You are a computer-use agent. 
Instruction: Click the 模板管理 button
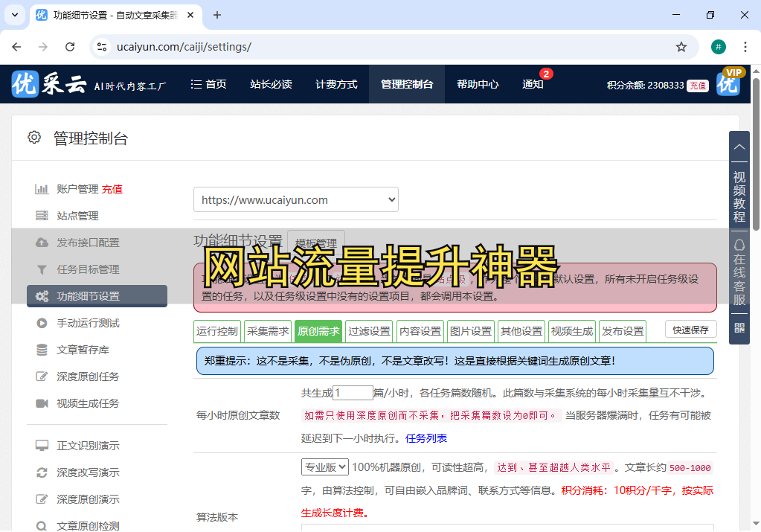[316, 243]
